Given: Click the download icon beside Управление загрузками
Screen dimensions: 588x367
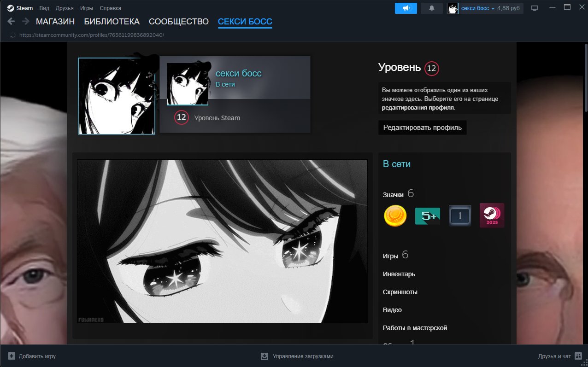Looking at the screenshot, I should 265,356.
